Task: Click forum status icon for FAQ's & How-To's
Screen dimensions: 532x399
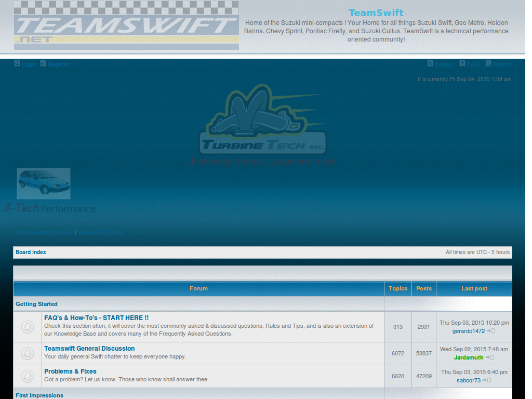Action: click(x=28, y=327)
